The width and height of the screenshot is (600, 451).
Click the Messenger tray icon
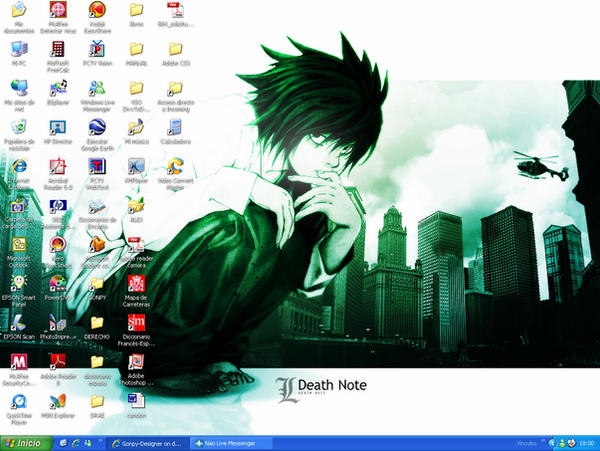coord(562,443)
